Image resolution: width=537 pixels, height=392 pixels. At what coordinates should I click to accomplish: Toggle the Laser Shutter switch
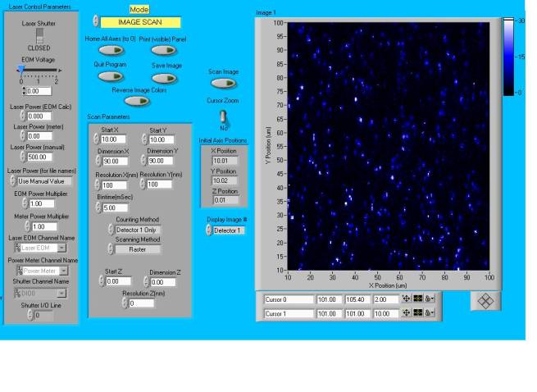coord(39,35)
